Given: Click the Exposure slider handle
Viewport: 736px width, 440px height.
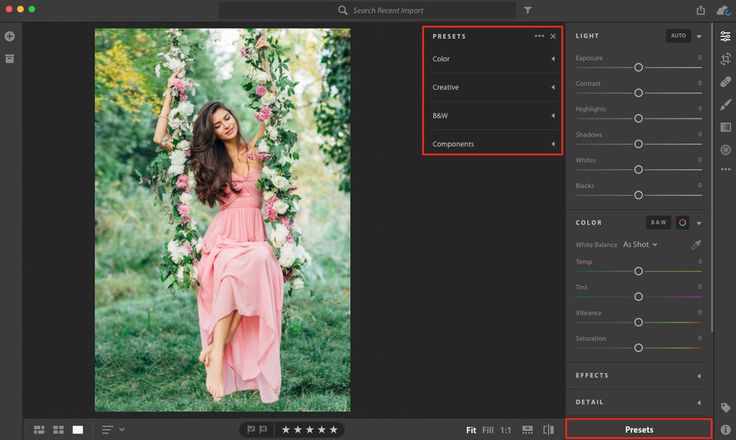Looking at the screenshot, I should (638, 67).
